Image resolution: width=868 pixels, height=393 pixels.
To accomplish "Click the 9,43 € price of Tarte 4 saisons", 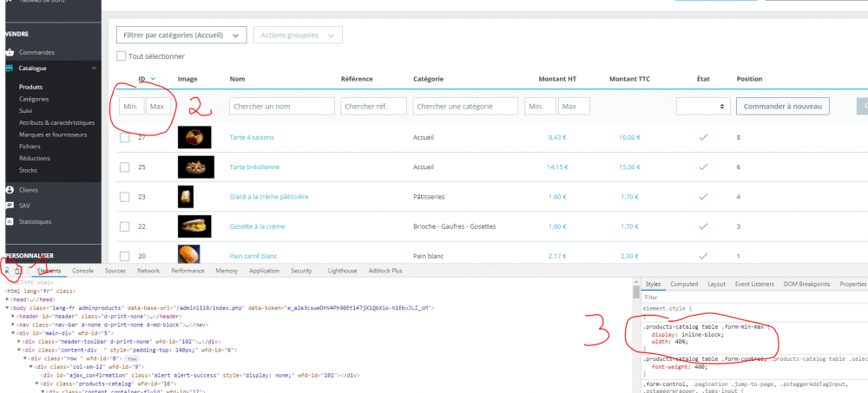I will click(x=557, y=137).
